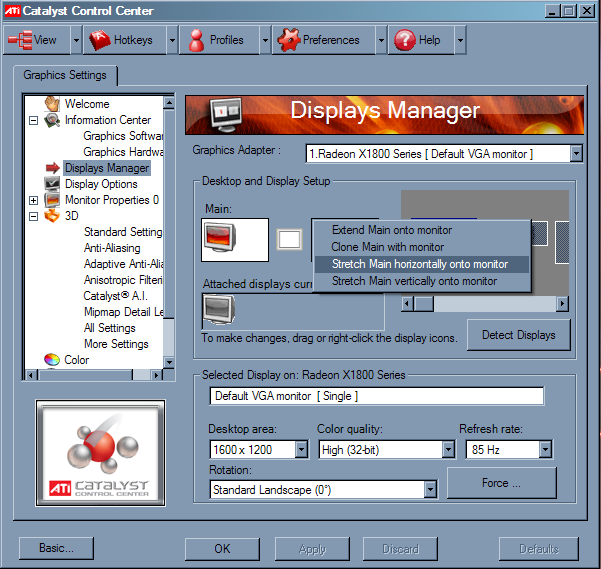The height and width of the screenshot is (569, 601).
Task: Open the View dropdown arrow
Action: pyautogui.click(x=76, y=40)
